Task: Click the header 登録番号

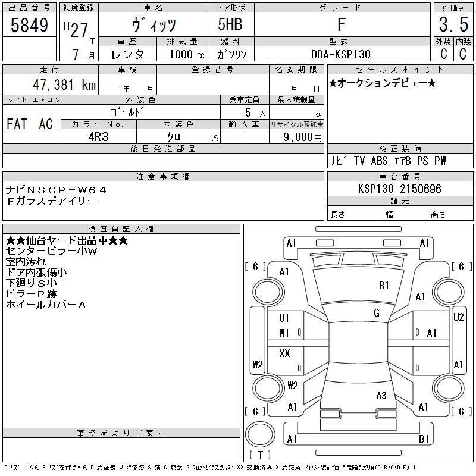Action: click(x=212, y=70)
